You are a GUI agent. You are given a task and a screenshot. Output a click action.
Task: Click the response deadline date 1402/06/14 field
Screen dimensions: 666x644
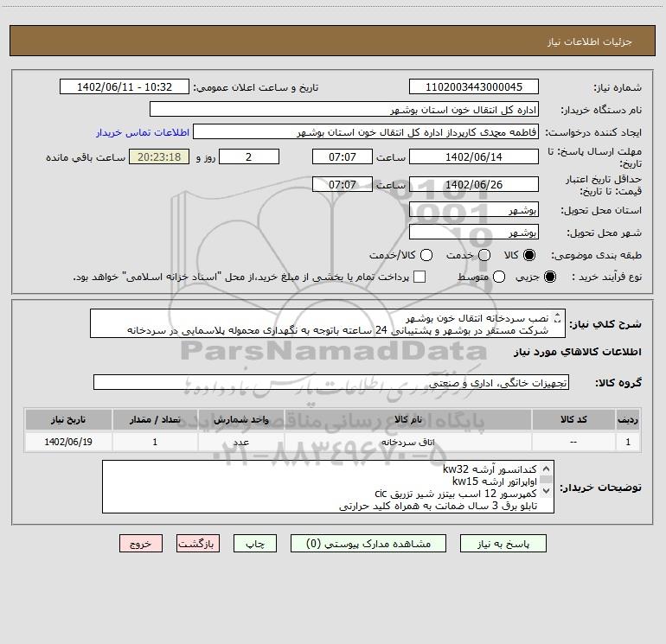474,156
